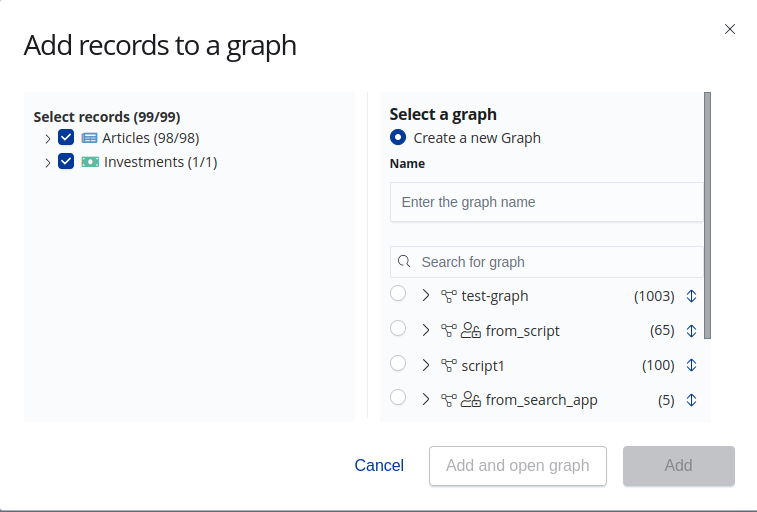Select the Create a new Graph radio
The image size is (757, 512).
click(398, 138)
